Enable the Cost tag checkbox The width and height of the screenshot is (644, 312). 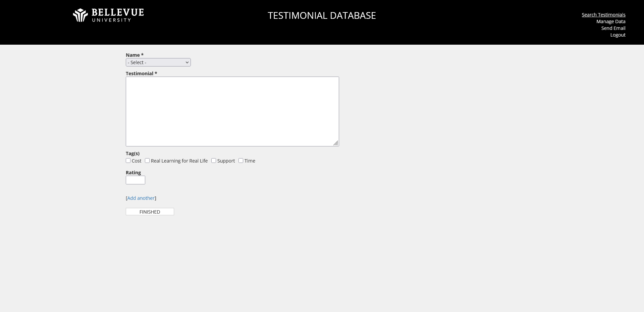point(128,161)
